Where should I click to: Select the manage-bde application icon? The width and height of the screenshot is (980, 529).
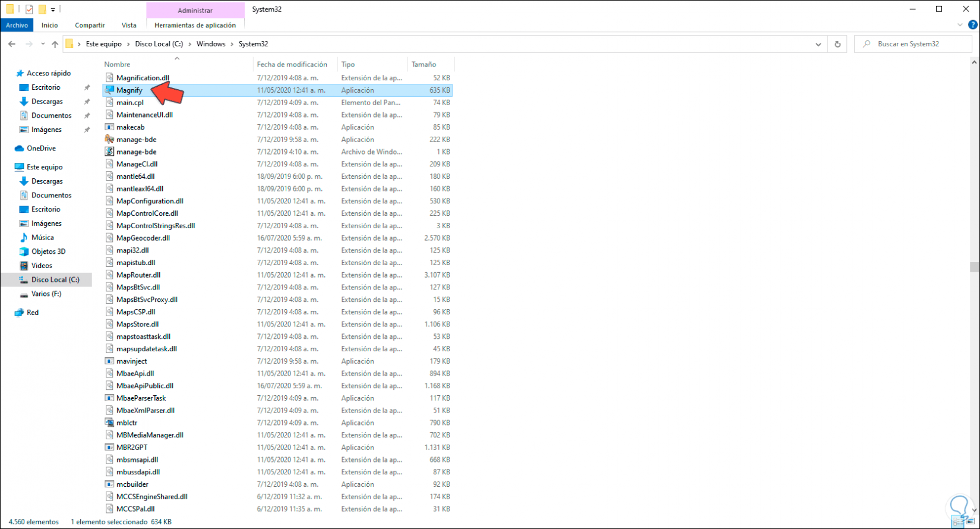109,140
